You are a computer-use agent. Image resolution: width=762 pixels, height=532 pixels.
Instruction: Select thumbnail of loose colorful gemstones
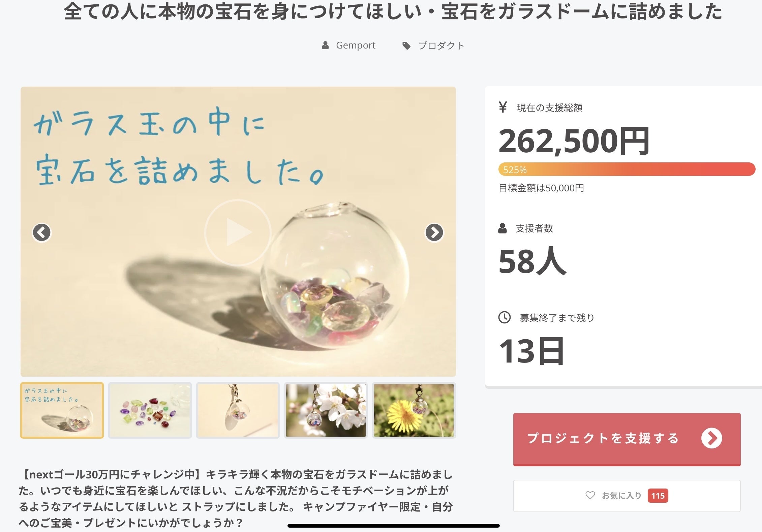[x=150, y=410]
